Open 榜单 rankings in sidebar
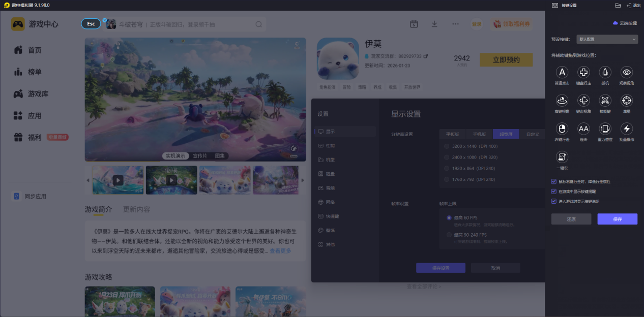644x317 pixels. pos(28,72)
